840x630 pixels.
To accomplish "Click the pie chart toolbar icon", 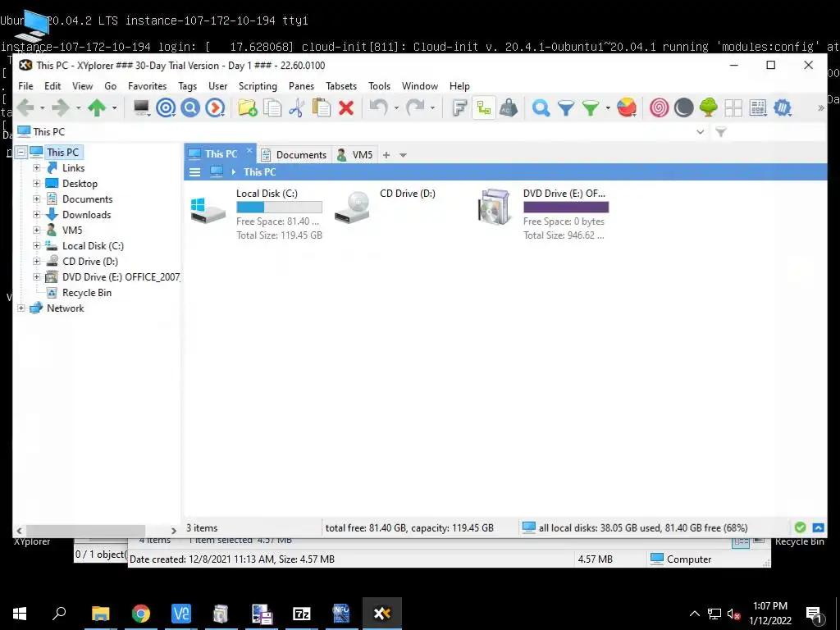I will (x=626, y=107).
